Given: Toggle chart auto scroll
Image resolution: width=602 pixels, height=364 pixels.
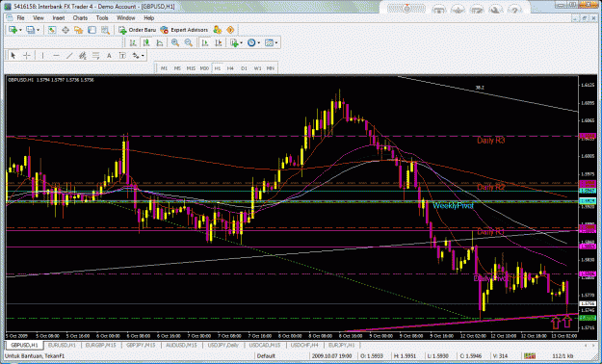Looking at the screenshot, I should pos(205,43).
